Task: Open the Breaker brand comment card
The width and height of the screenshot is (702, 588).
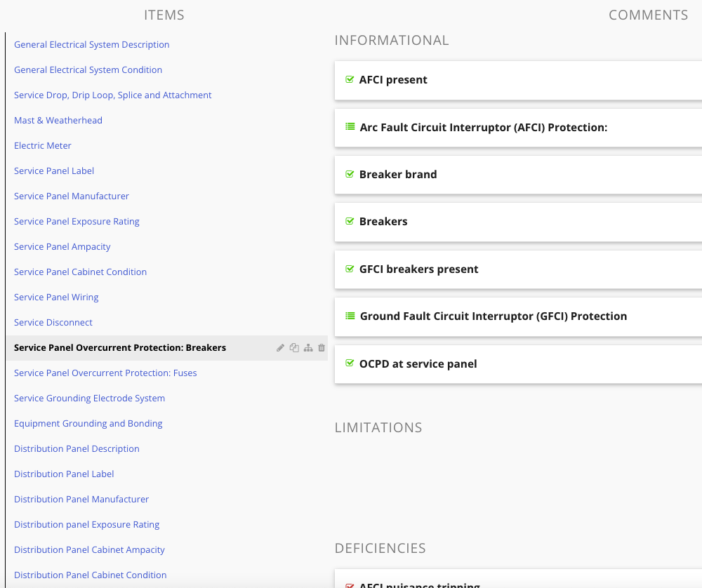Action: tap(518, 175)
